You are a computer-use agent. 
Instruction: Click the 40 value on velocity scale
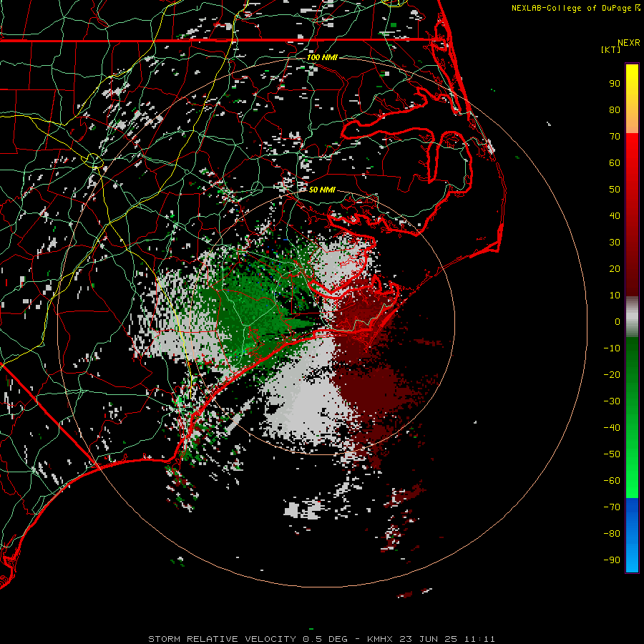(x=615, y=216)
